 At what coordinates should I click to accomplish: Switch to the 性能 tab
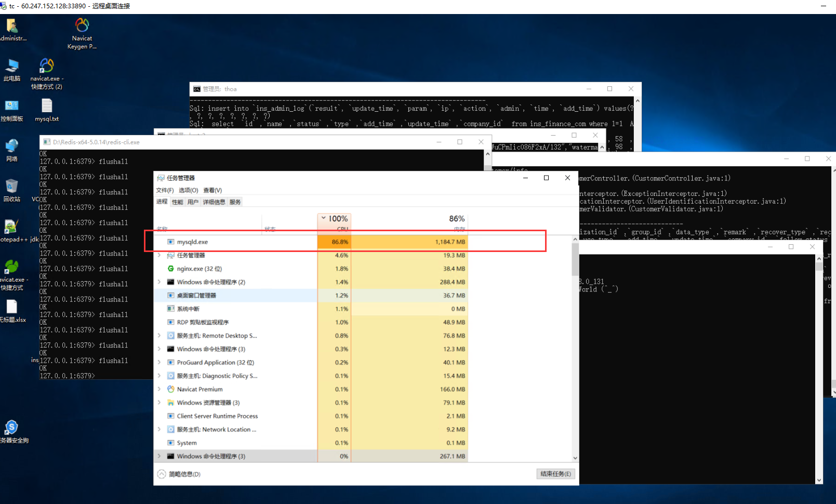click(x=178, y=202)
